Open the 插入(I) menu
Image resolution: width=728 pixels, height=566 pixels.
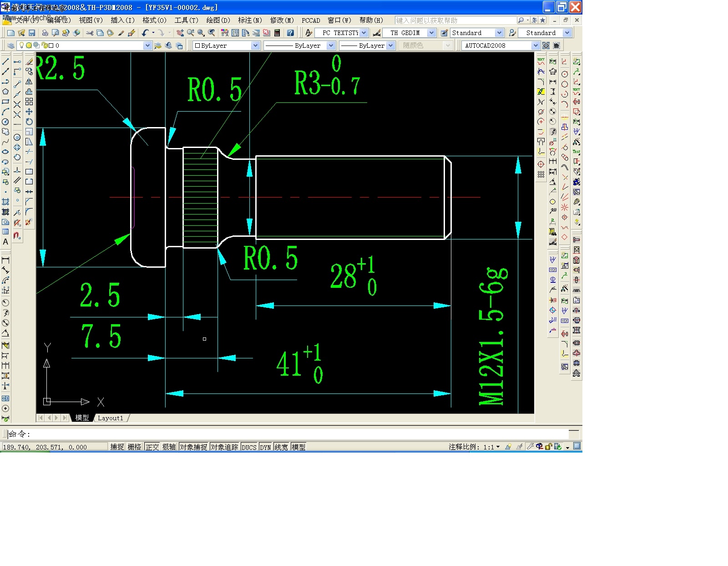point(122,20)
